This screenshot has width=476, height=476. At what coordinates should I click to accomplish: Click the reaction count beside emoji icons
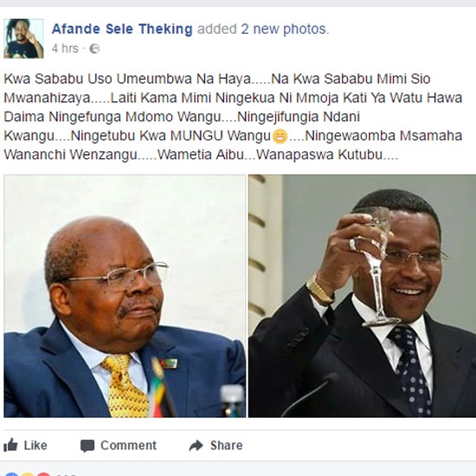click(x=66, y=474)
